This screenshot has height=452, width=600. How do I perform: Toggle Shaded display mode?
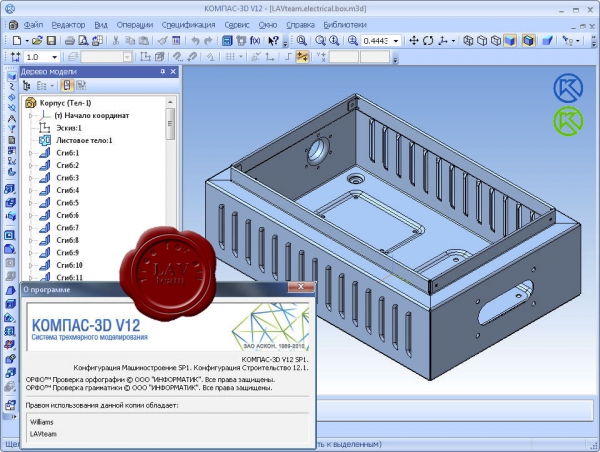[x=510, y=41]
